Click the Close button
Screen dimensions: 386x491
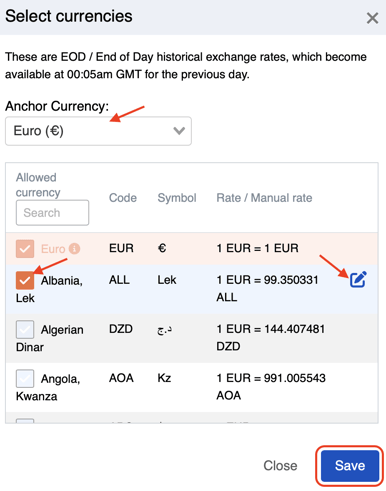click(x=280, y=466)
